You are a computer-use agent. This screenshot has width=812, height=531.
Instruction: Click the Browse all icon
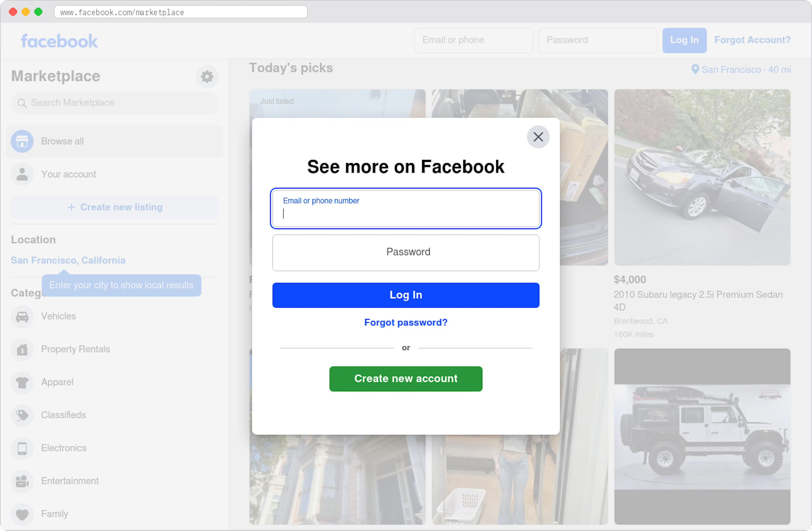tap(22, 141)
